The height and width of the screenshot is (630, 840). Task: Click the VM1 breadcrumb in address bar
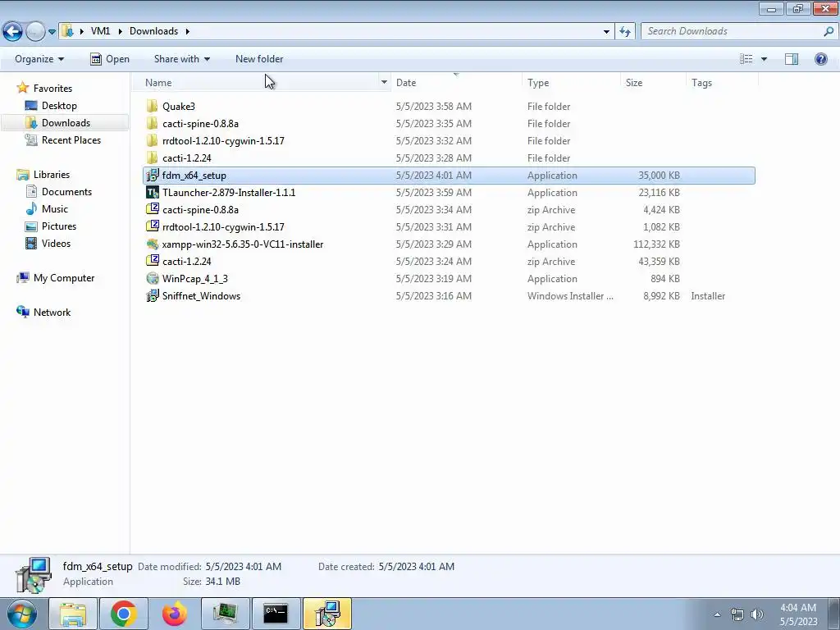click(100, 31)
